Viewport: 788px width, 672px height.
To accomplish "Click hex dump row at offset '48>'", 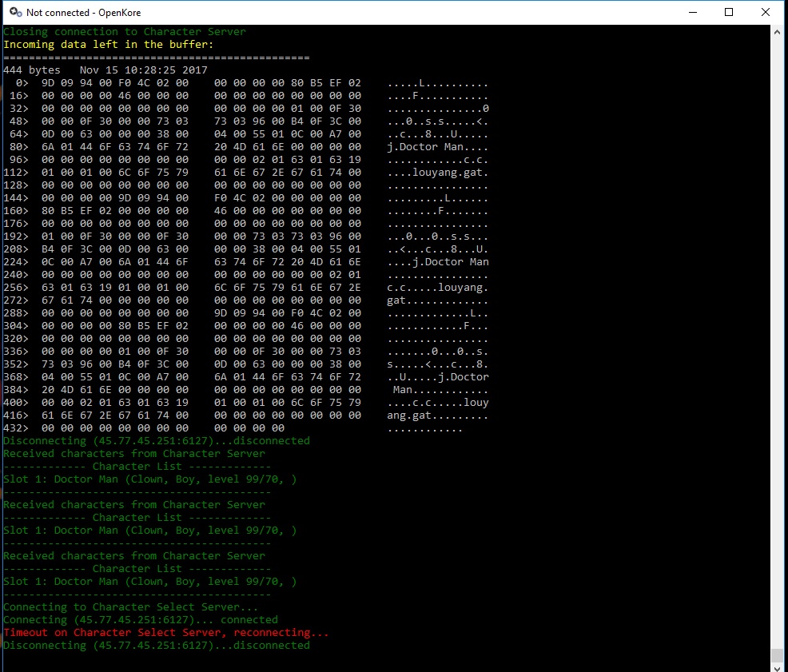I will click(249, 121).
